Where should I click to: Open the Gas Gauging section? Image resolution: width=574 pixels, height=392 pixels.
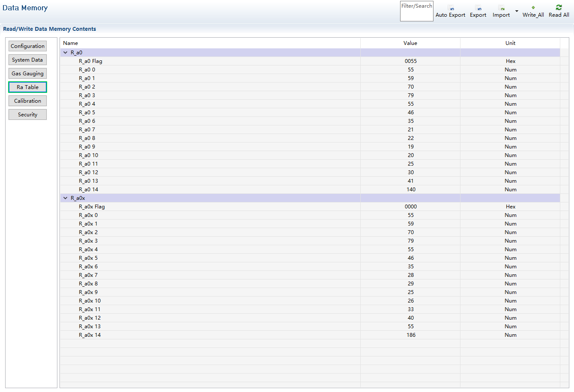pyautogui.click(x=27, y=74)
